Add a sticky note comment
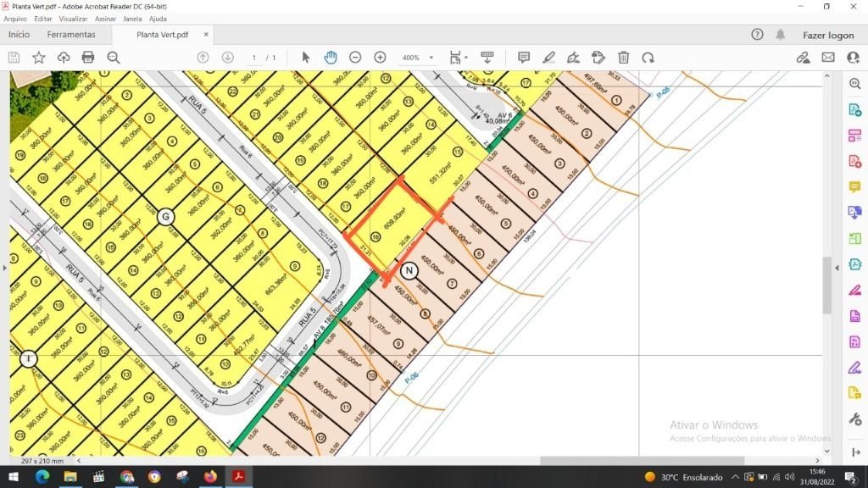 (524, 58)
